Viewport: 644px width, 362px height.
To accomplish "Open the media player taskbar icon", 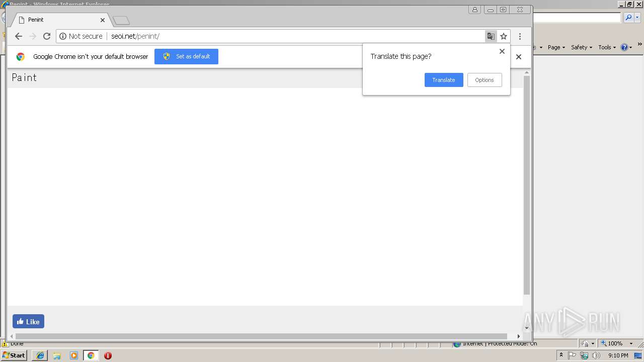I will tap(74, 355).
